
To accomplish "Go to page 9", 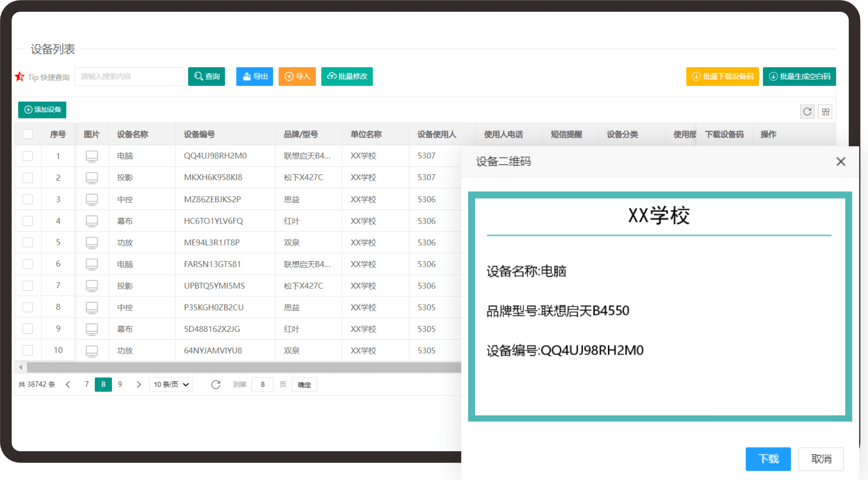I will (x=120, y=384).
